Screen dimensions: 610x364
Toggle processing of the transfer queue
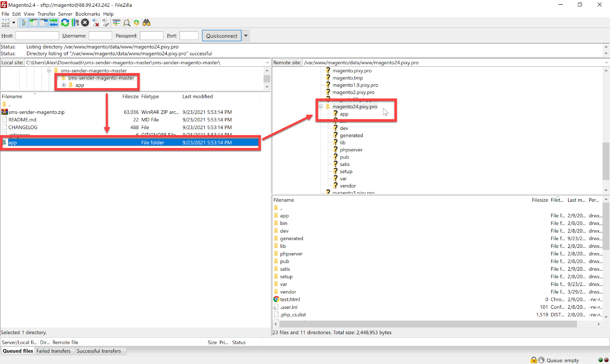75,23
